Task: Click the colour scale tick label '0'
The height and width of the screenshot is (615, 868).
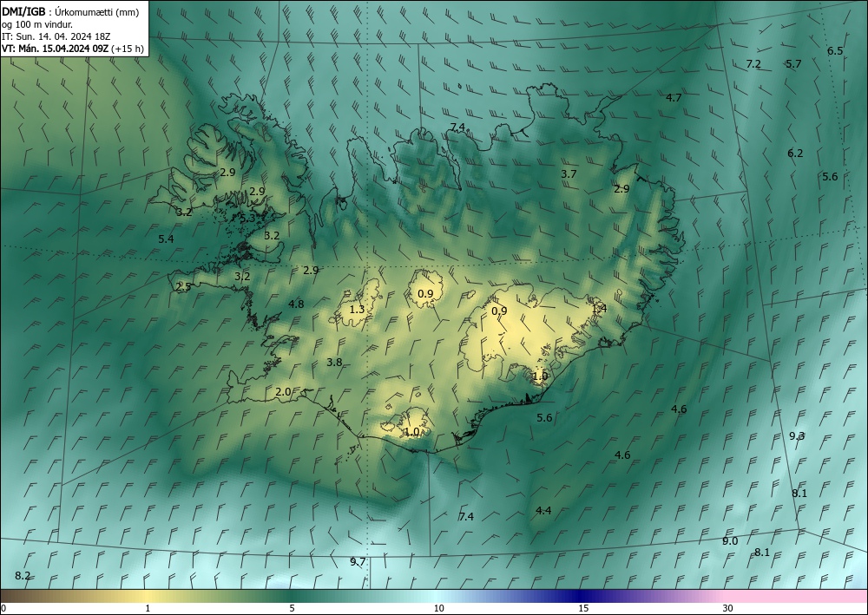Action: [3, 608]
